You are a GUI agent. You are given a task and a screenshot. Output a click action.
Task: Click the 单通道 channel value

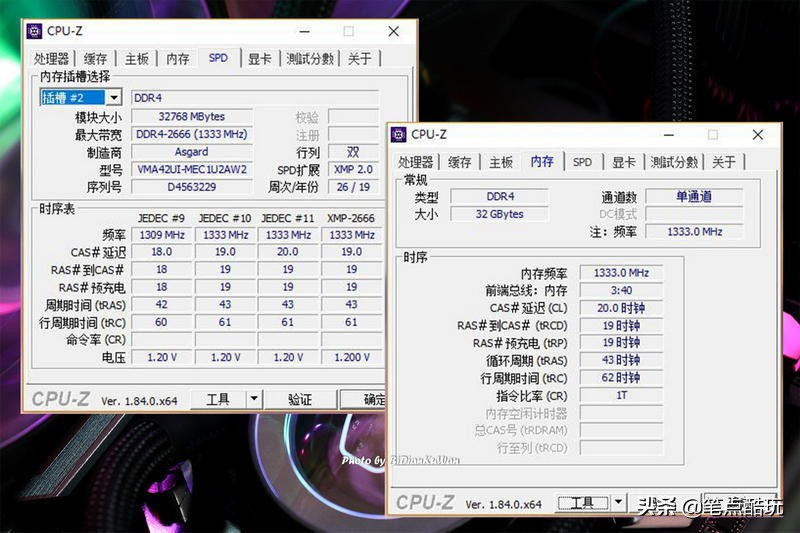click(x=694, y=196)
